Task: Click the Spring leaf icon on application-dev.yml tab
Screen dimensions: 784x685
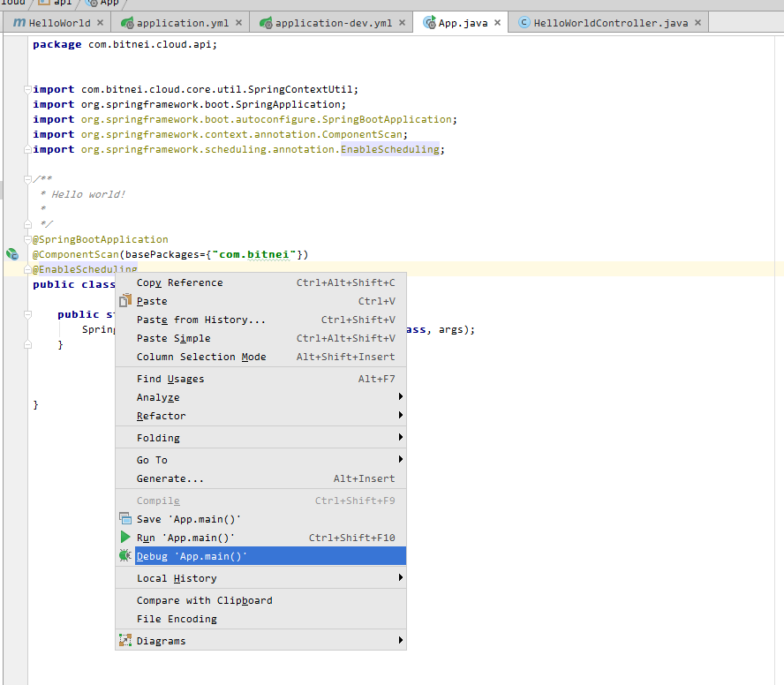Action: coord(266,22)
